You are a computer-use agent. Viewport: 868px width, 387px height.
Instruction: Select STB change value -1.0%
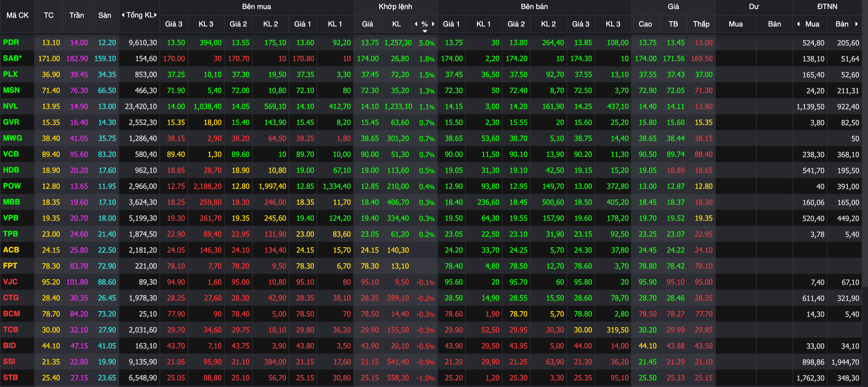coord(425,378)
